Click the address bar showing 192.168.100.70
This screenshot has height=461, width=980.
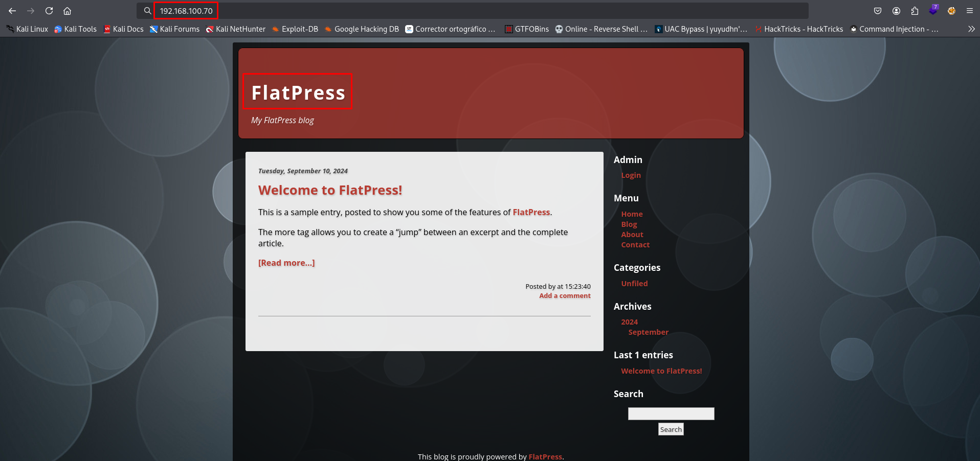(472, 11)
